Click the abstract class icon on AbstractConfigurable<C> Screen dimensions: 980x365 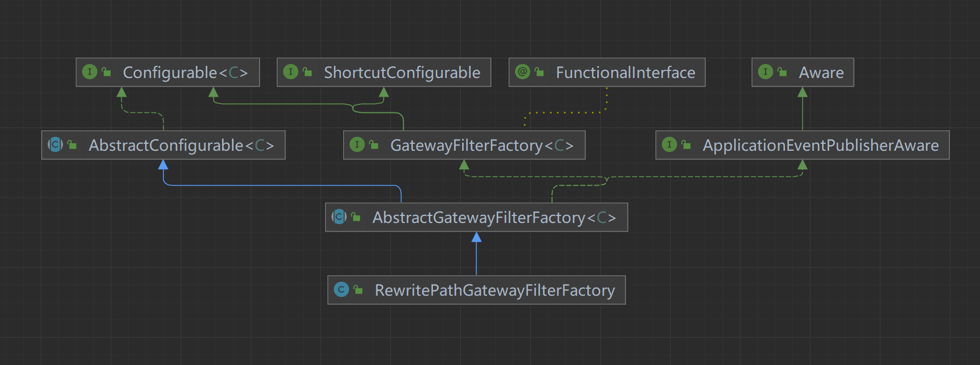coord(55,144)
